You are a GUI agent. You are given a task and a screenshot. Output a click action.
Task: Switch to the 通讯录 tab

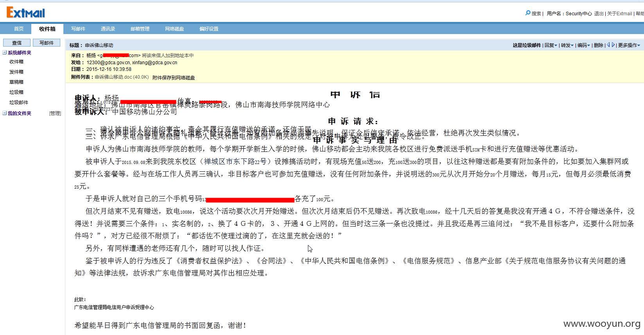click(108, 29)
